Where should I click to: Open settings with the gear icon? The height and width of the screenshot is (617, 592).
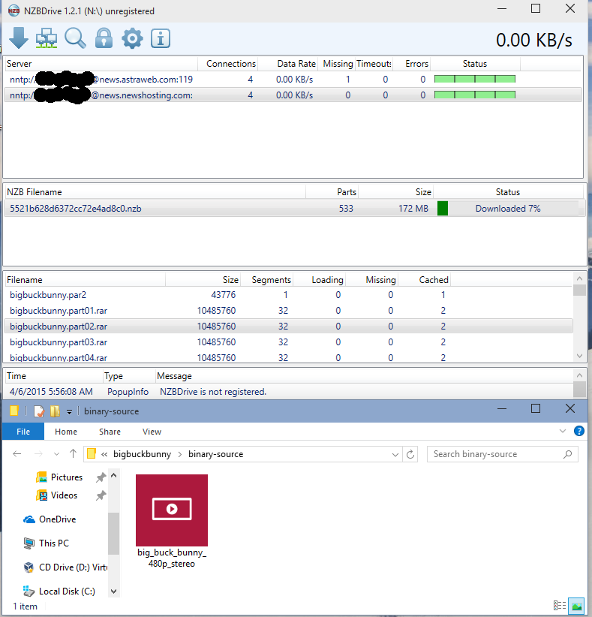(x=132, y=38)
